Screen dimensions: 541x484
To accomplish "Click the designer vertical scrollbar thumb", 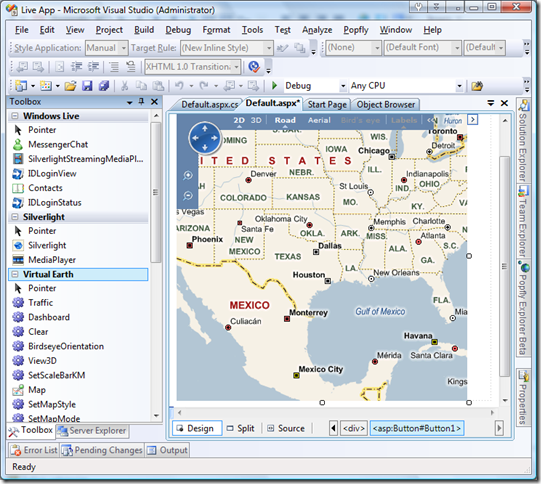I will coord(505,266).
